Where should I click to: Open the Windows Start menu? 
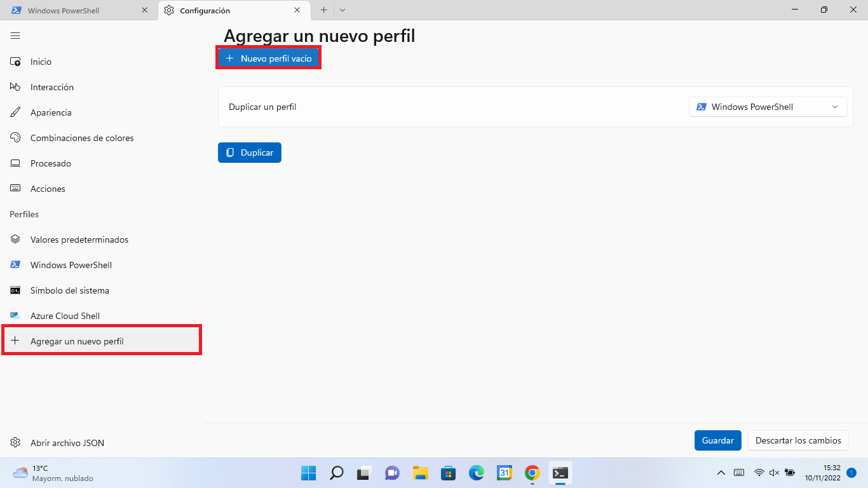click(x=308, y=473)
